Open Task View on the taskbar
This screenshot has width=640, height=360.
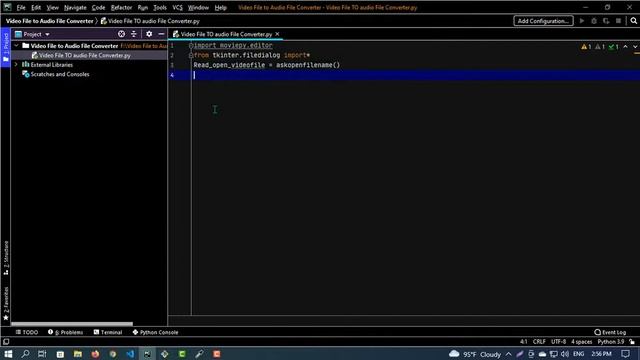point(42,354)
